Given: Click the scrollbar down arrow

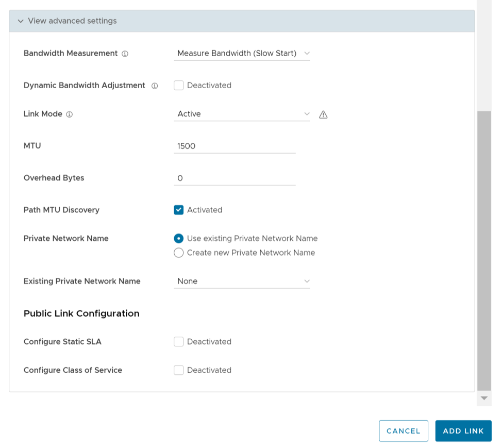Looking at the screenshot, I should point(484,398).
